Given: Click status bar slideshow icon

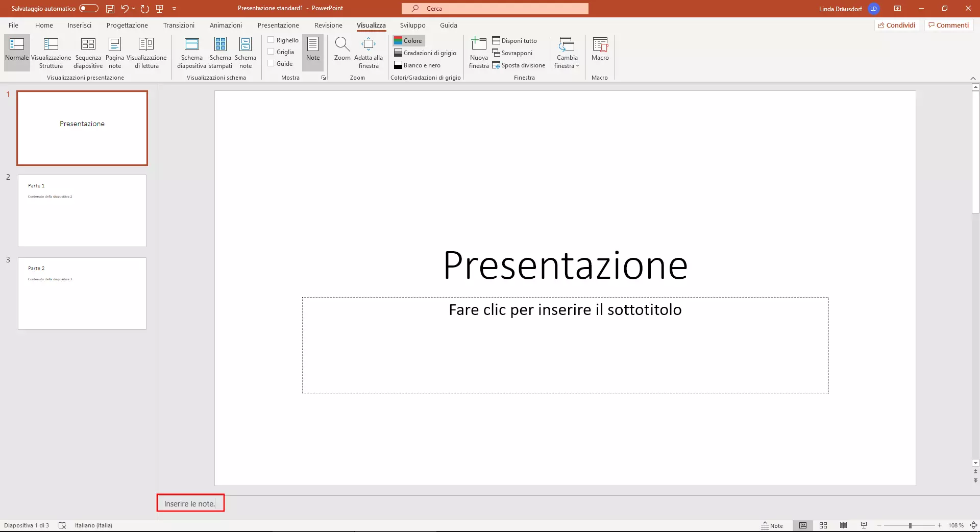Looking at the screenshot, I should 864,525.
